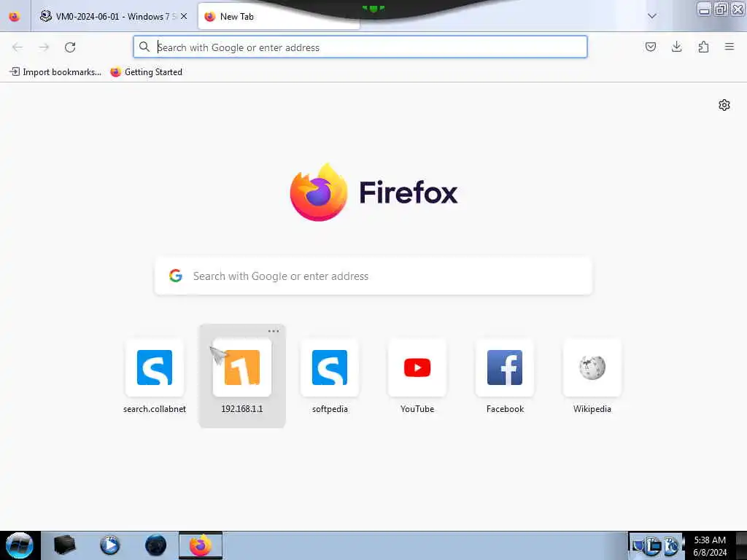The image size is (747, 560).
Task: Click the center Google search box
Action: (x=373, y=276)
